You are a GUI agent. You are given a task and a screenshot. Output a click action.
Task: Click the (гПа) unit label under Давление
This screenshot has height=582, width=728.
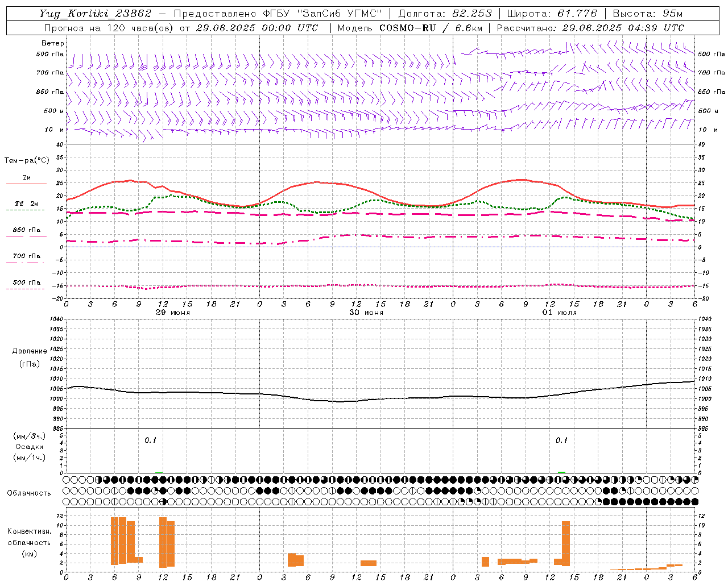pos(30,364)
